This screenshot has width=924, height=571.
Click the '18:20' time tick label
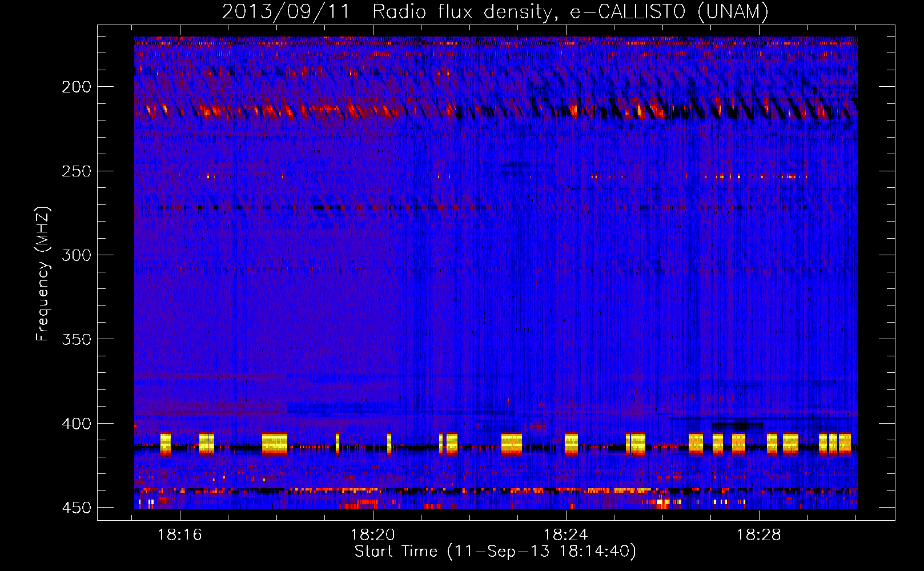[x=373, y=535]
